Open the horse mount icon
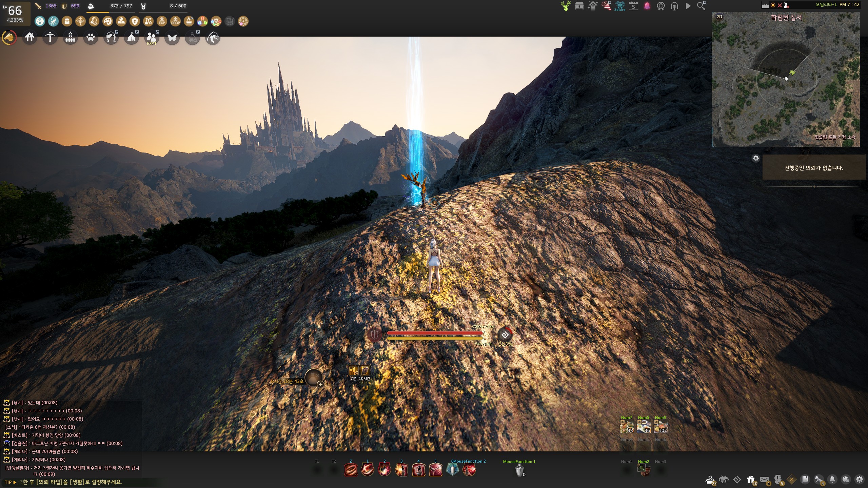The height and width of the screenshot is (488, 868). coord(9,38)
